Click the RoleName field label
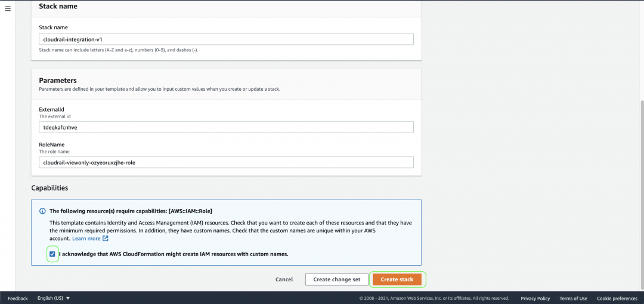Screen dimensions: 644x304 point(52,145)
